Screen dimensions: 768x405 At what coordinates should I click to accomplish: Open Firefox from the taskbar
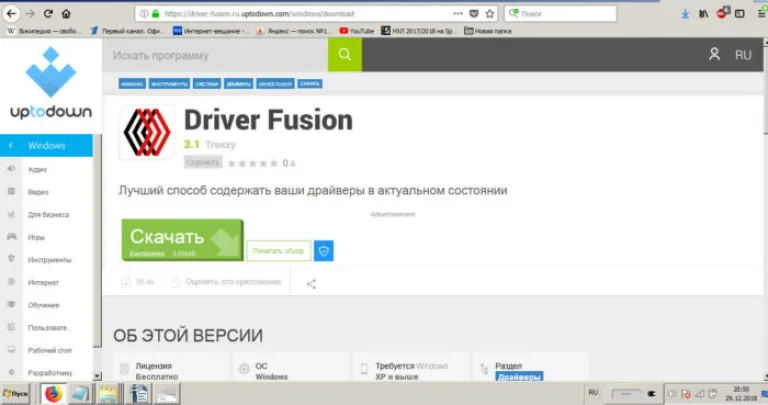tap(53, 394)
